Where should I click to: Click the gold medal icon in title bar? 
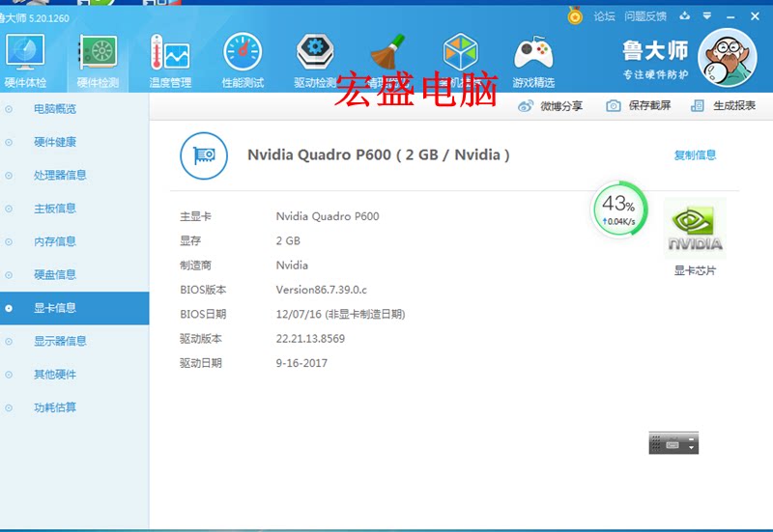[574, 15]
